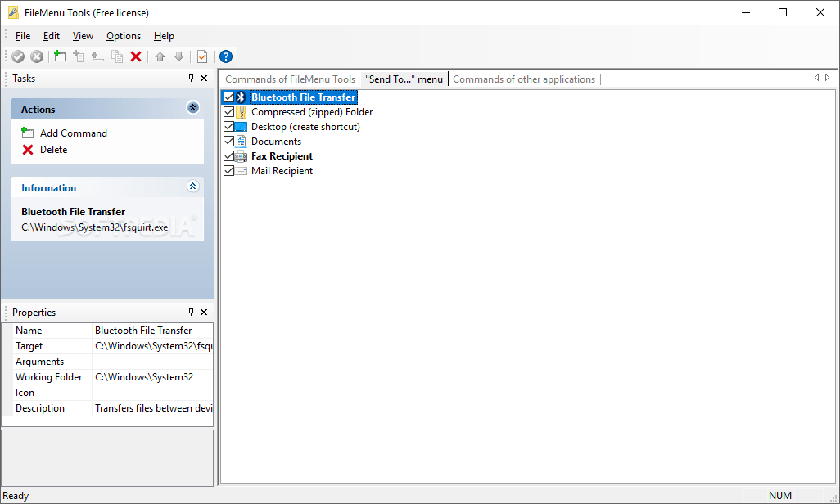
Task: Click the Duplicate Command toolbar icon
Action: [116, 56]
